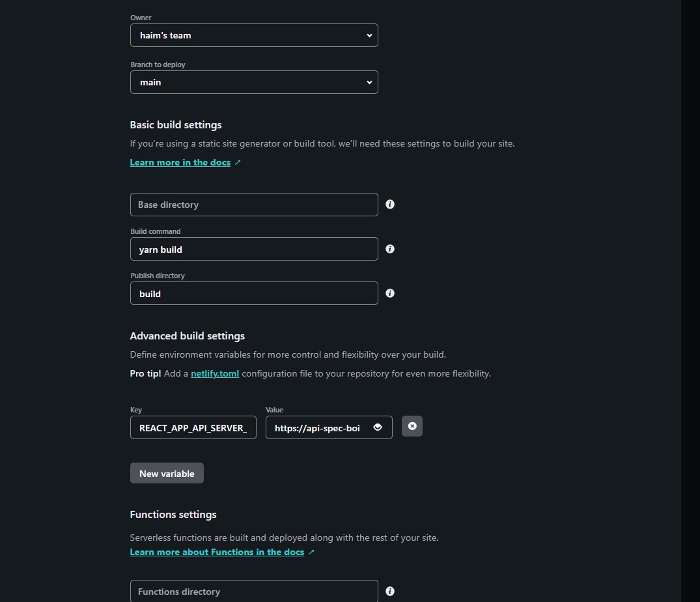This screenshot has width=700, height=602.
Task: Click the Base directory info icon
Action: [x=389, y=204]
